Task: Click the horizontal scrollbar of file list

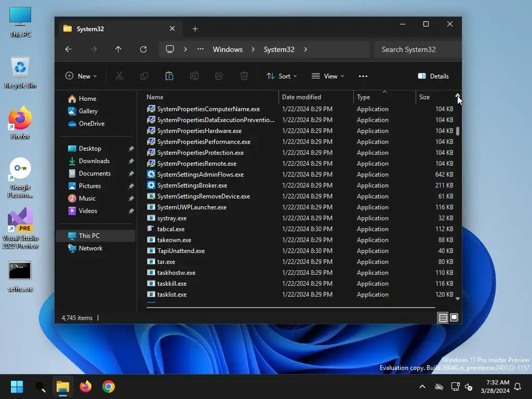Action: click(x=291, y=308)
